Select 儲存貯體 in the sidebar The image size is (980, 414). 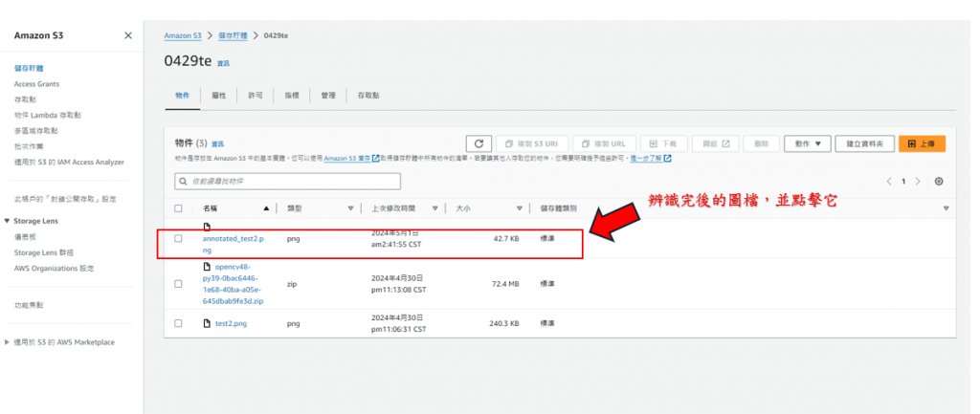[x=28, y=68]
